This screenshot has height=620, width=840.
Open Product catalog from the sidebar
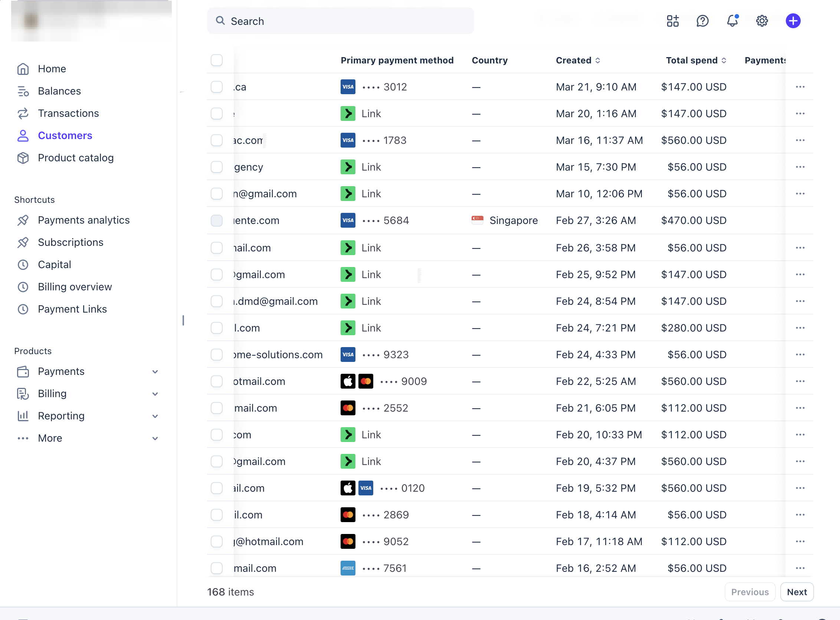pos(75,158)
